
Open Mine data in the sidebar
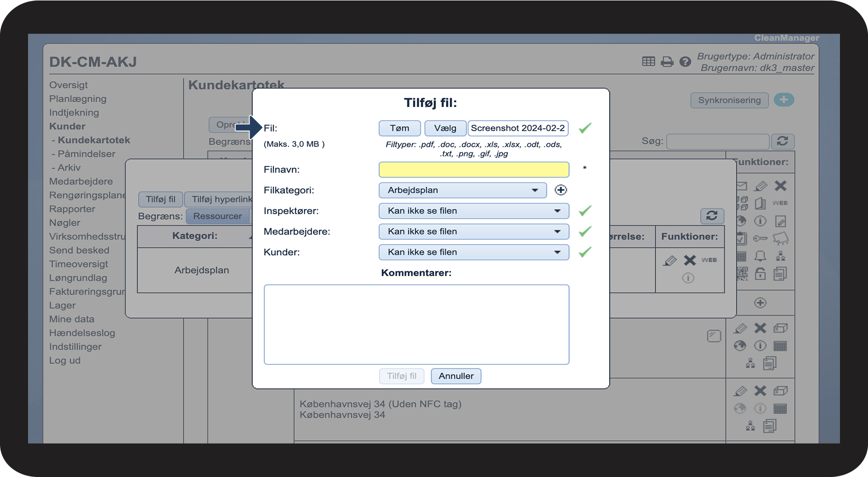click(x=72, y=319)
